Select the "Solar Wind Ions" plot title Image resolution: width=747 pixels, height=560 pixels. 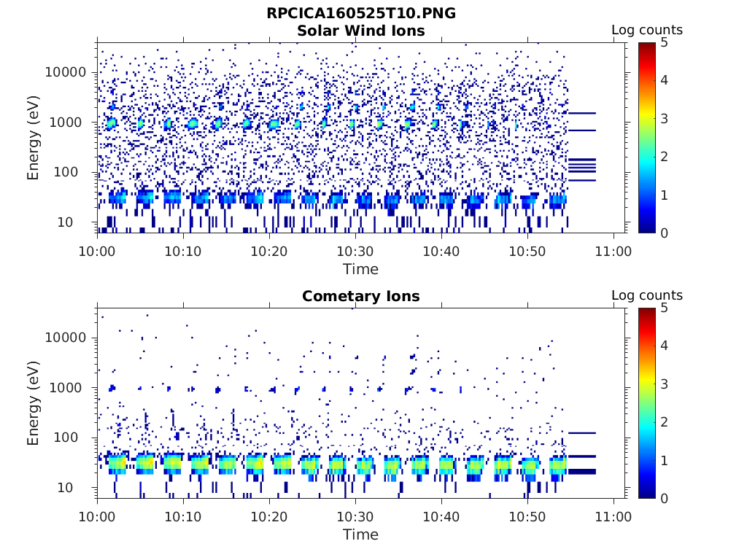pyautogui.click(x=360, y=31)
